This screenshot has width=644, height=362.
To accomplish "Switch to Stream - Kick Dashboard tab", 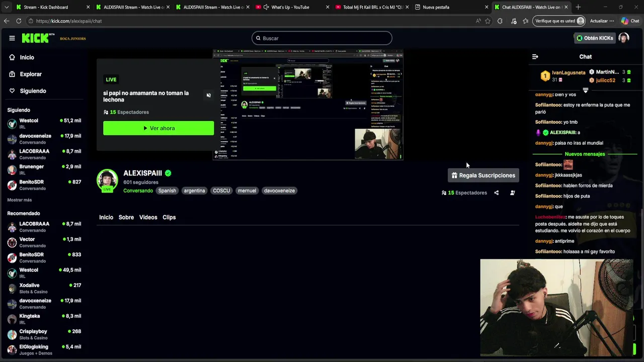I will click(x=53, y=7).
